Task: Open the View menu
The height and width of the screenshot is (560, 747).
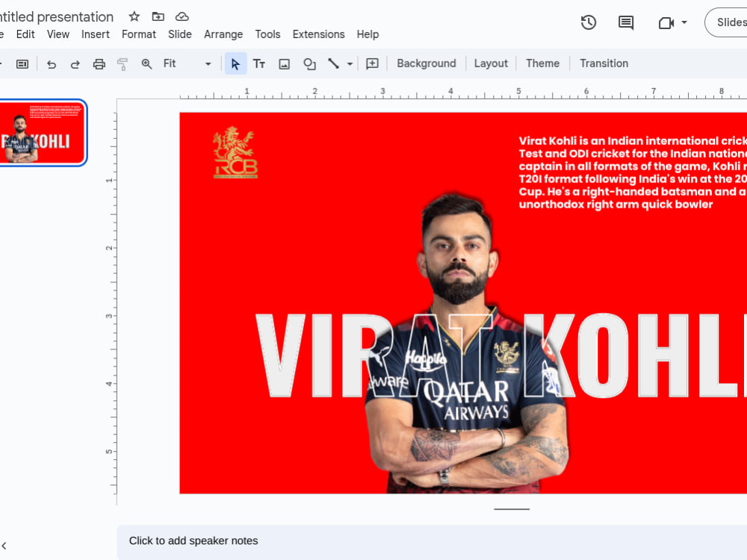Action: [x=58, y=34]
